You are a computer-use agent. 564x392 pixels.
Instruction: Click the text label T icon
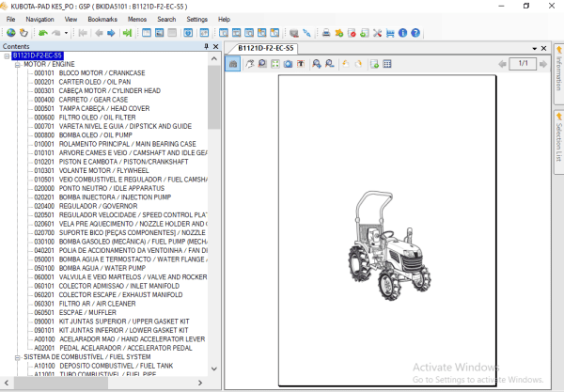pyautogui.click(x=301, y=64)
